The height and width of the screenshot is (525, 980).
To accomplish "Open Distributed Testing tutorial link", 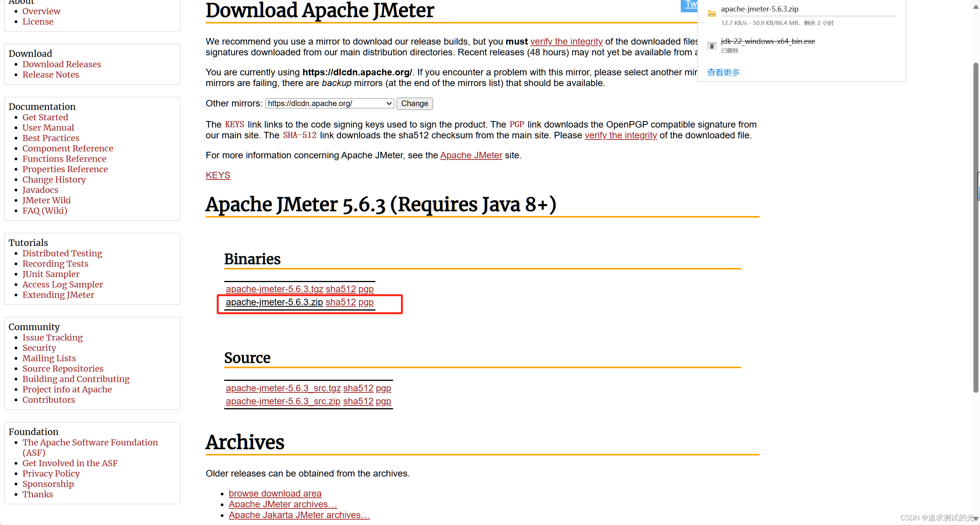I will pos(62,253).
